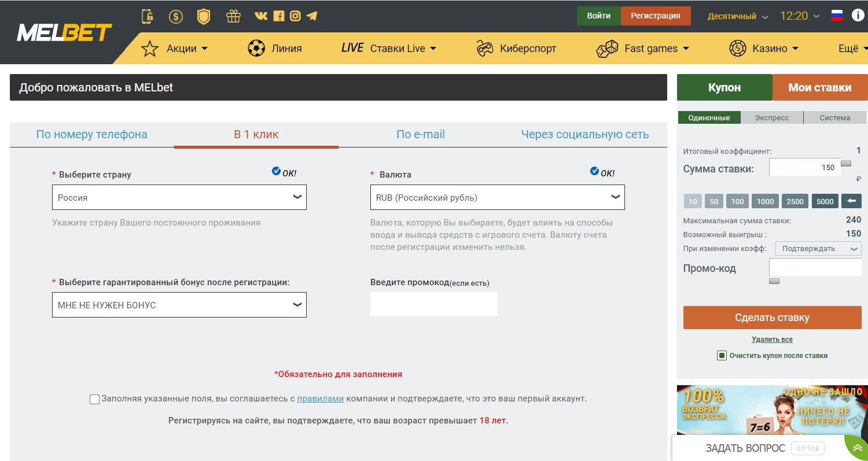Set stake with the 2500 button

[x=795, y=201]
